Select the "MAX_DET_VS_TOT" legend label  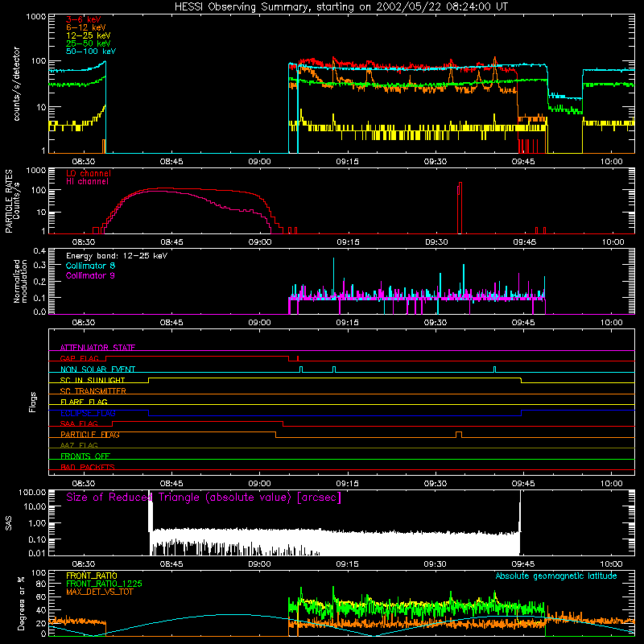[99, 592]
